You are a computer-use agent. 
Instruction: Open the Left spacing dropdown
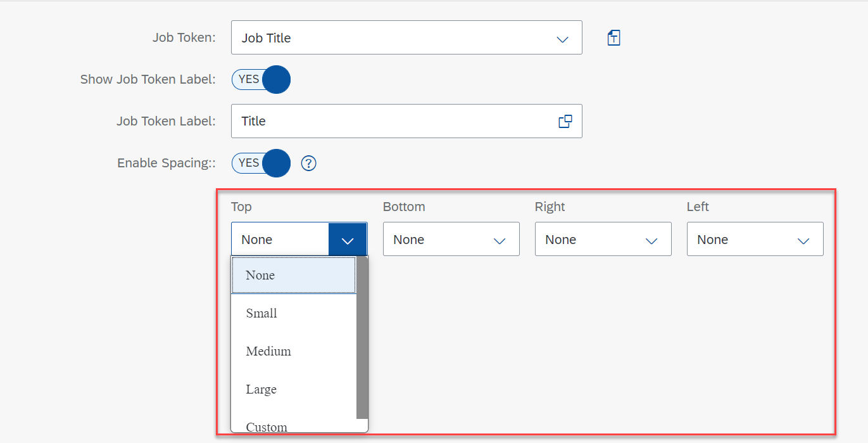coord(755,239)
